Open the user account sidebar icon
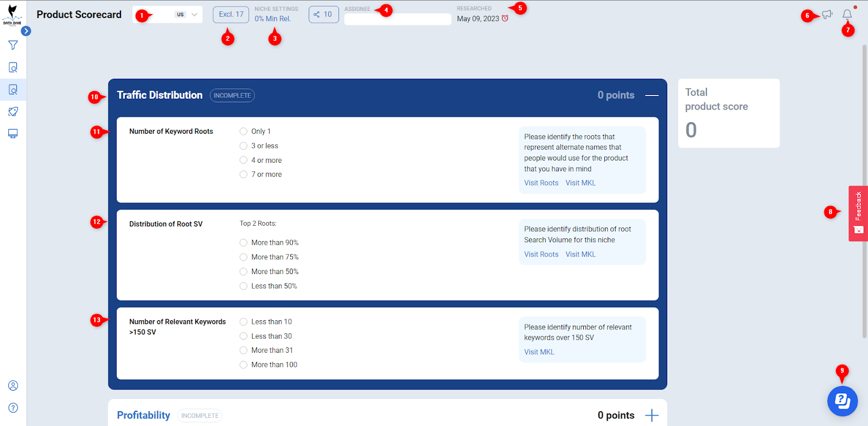The image size is (868, 426). pyautogui.click(x=13, y=385)
